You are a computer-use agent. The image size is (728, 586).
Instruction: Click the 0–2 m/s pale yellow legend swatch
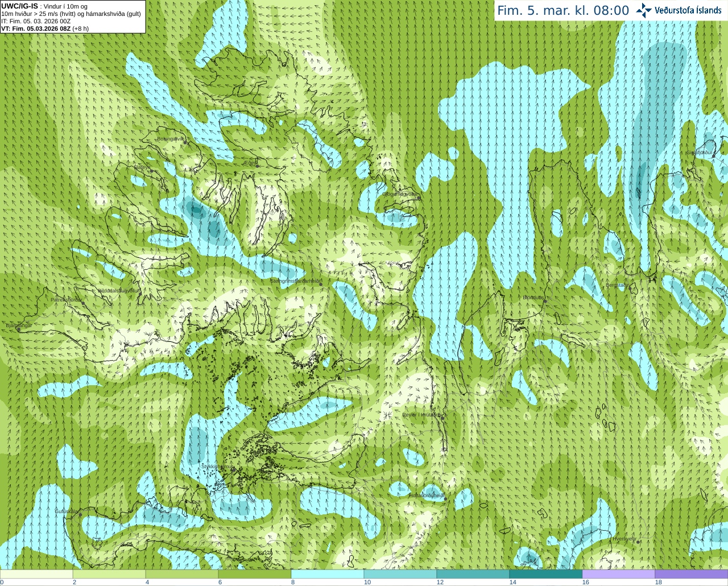[x=36, y=574]
